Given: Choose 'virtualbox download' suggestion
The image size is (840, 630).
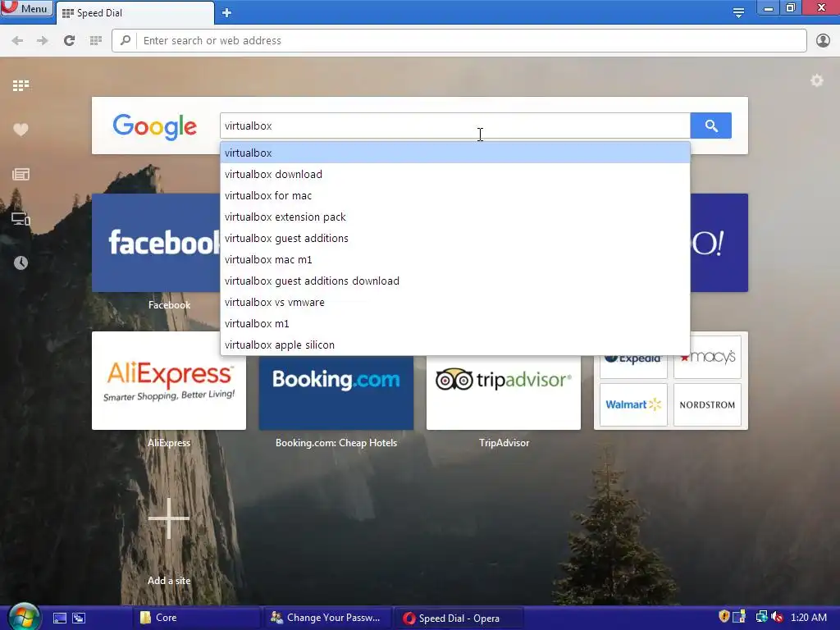Looking at the screenshot, I should coord(454,174).
